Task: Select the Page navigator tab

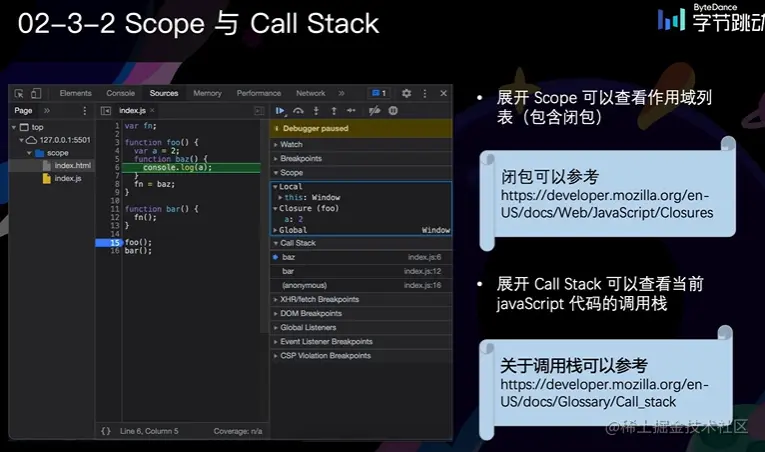Action: [23, 111]
